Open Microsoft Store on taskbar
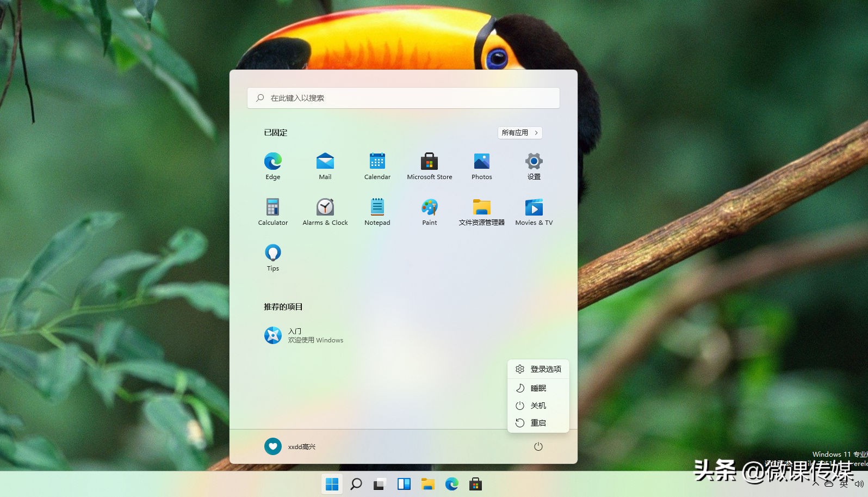868x497 pixels. 476,484
